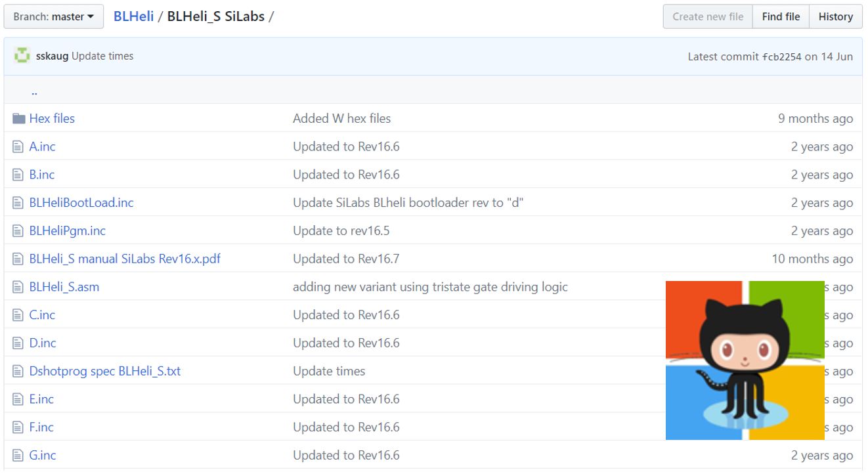This screenshot has width=868, height=474.
Task: Click the file icon next to A.inc
Action: coord(18,147)
